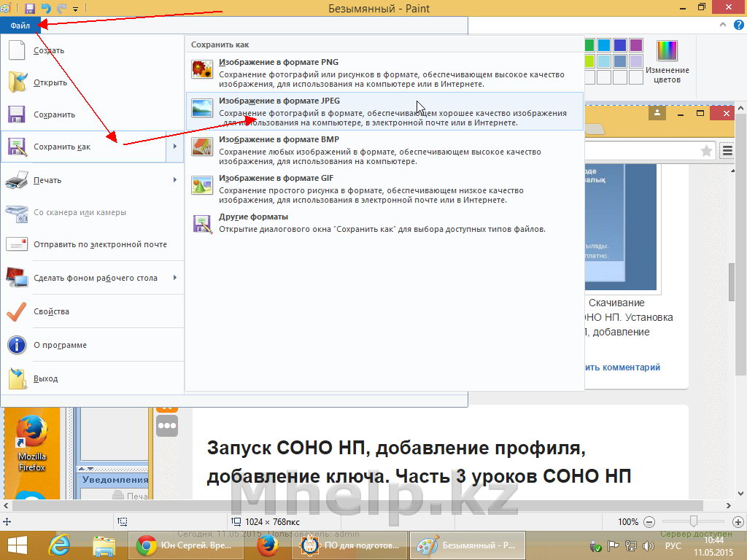Click the JPEG format landscape icon
The width and height of the screenshot is (747, 560).
coord(202,108)
